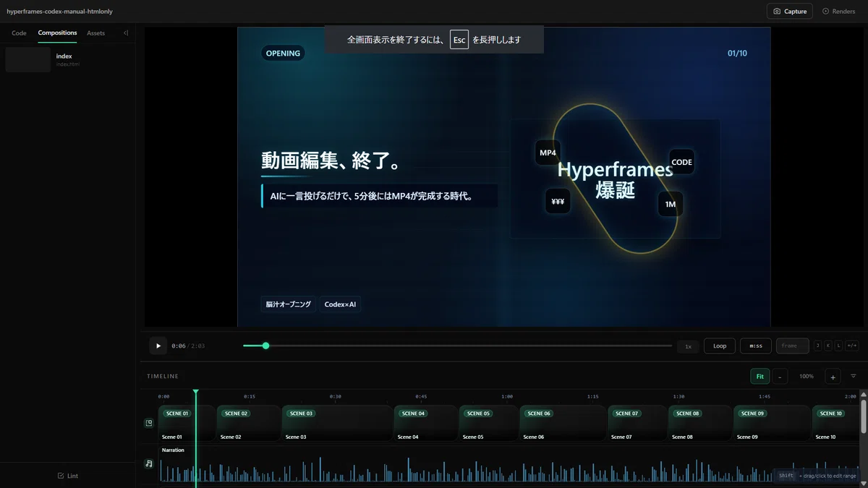
Task: Click the timeline vertical scrollbar
Action: click(863, 418)
